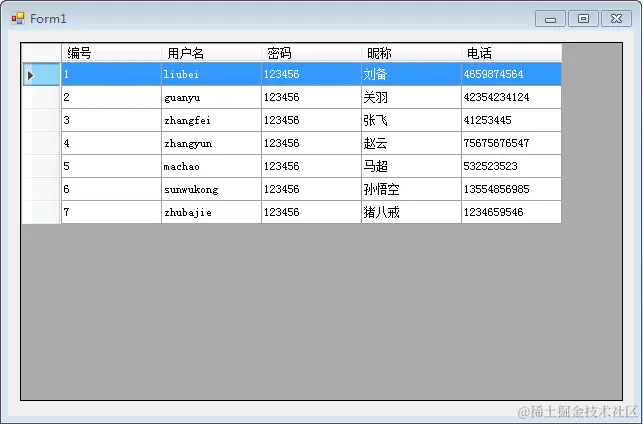Sort by the 昵称 column header
The height and width of the screenshot is (424, 643).
[x=411, y=53]
